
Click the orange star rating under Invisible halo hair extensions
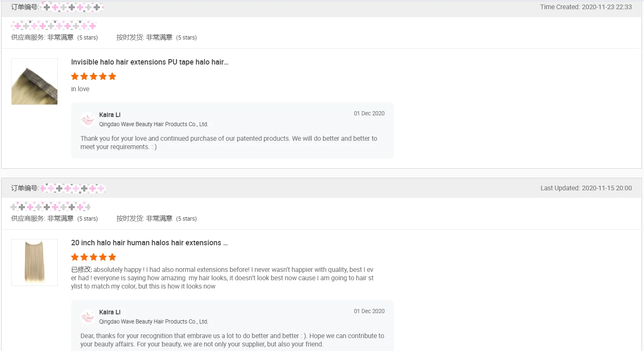tap(94, 77)
